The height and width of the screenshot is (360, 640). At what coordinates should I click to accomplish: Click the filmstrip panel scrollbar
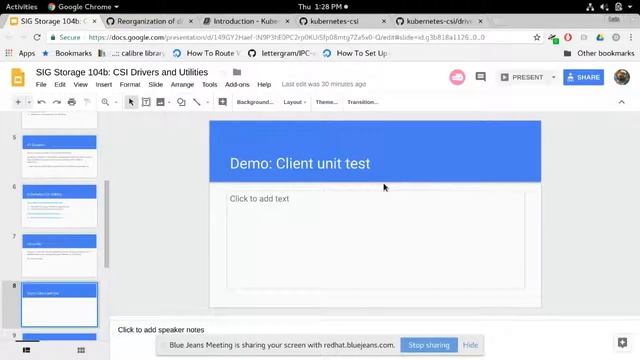point(107,224)
